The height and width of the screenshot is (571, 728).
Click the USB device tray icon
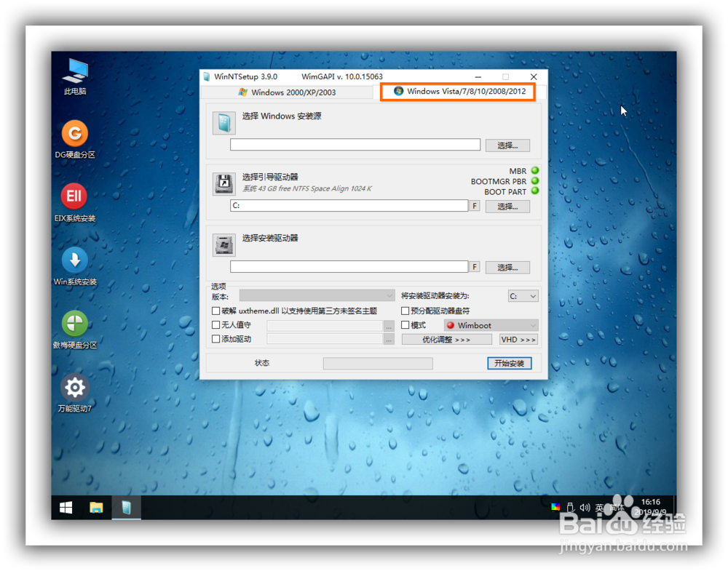(x=570, y=508)
